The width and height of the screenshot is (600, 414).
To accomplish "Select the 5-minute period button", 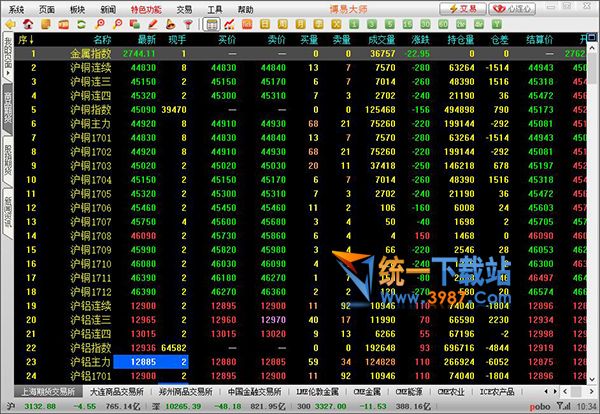I will coord(390,24).
